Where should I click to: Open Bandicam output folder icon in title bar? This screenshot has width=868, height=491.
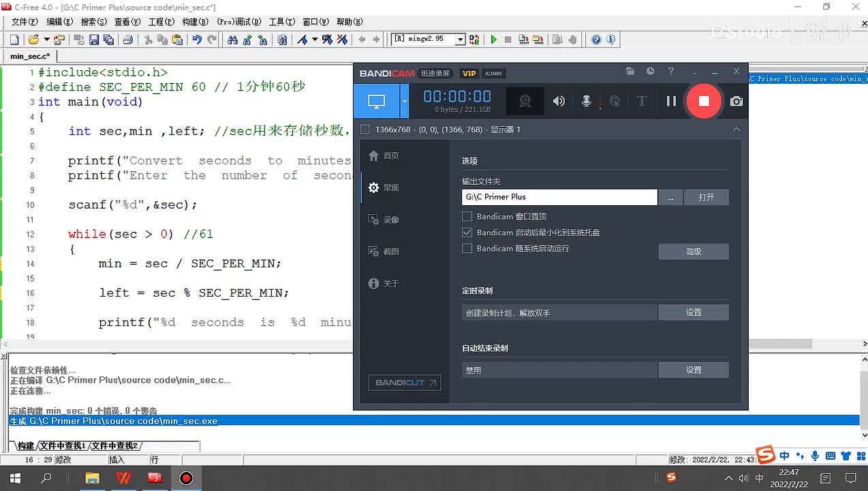[x=630, y=71]
